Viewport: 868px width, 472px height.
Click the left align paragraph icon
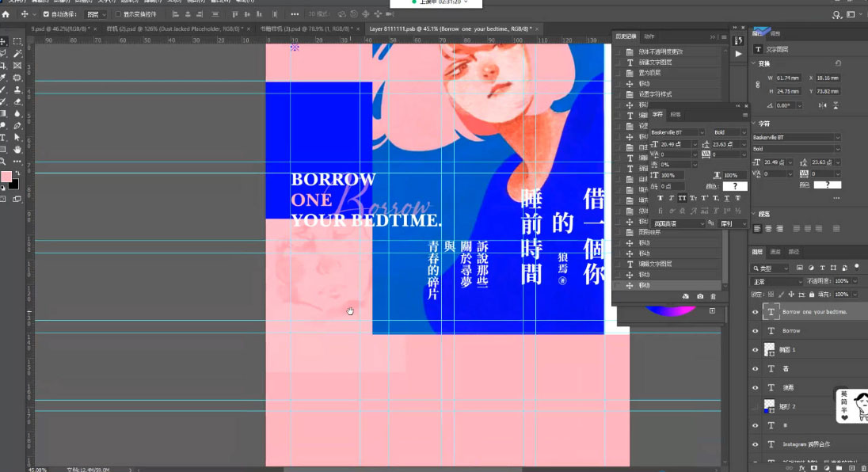[757, 229]
